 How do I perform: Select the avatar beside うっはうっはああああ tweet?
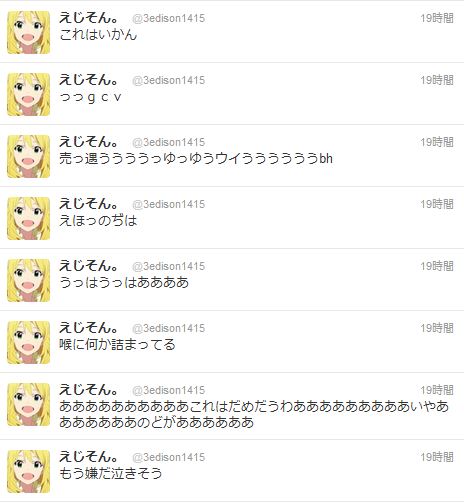[29, 280]
